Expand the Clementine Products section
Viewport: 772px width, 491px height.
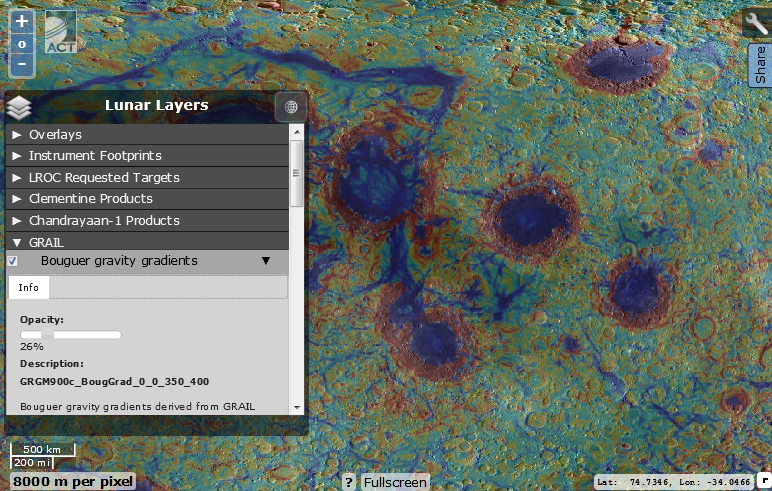tap(147, 198)
